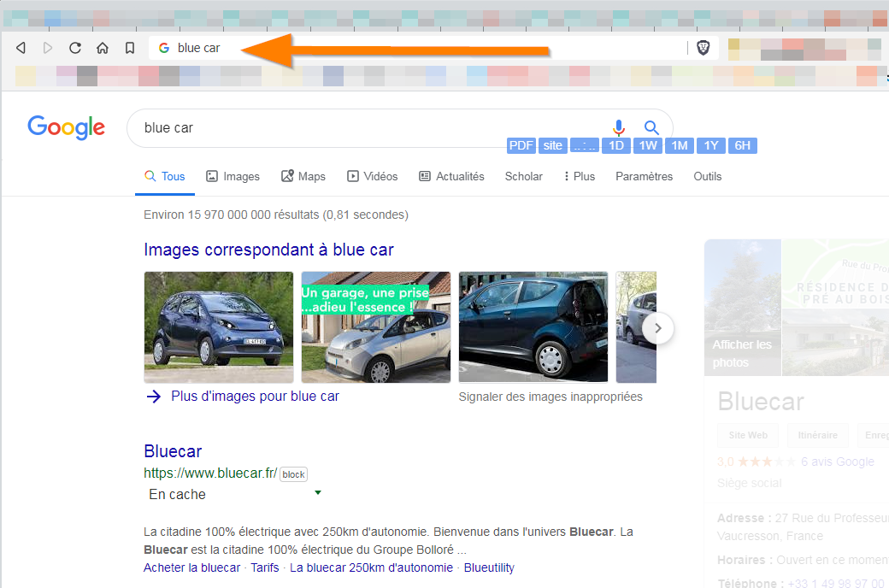This screenshot has height=588, width=889.
Task: Open the 6 avis Google reviews link
Action: (x=838, y=462)
